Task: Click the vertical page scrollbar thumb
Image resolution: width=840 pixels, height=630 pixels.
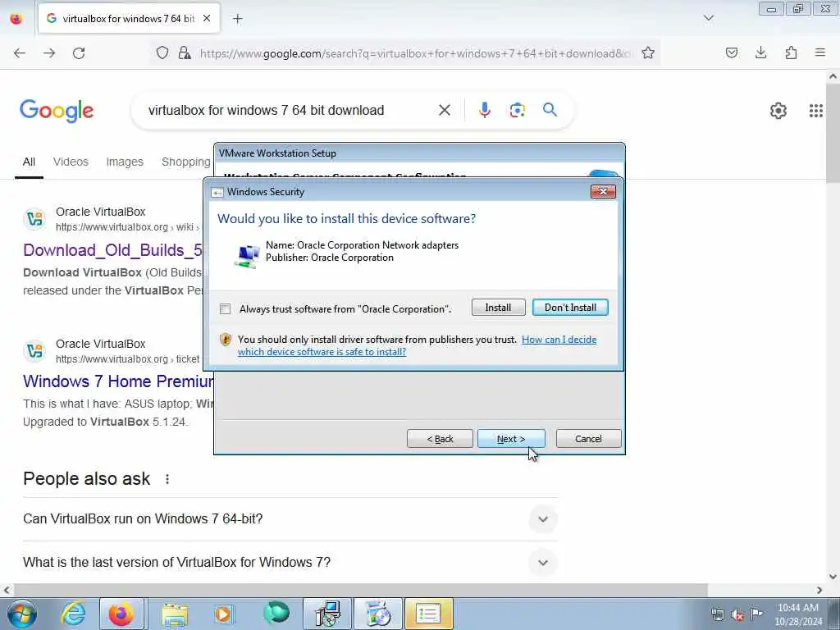Action: (x=833, y=133)
